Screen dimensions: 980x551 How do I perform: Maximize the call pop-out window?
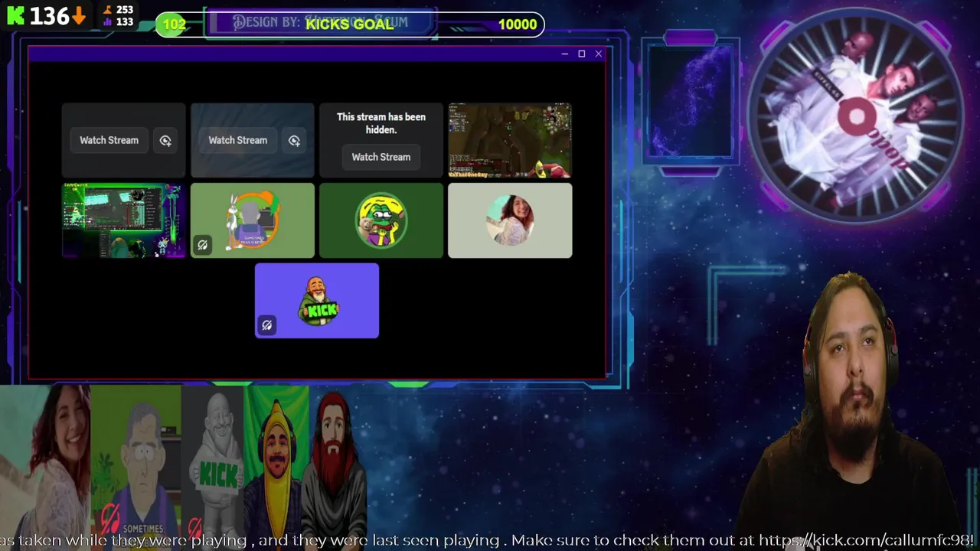582,54
